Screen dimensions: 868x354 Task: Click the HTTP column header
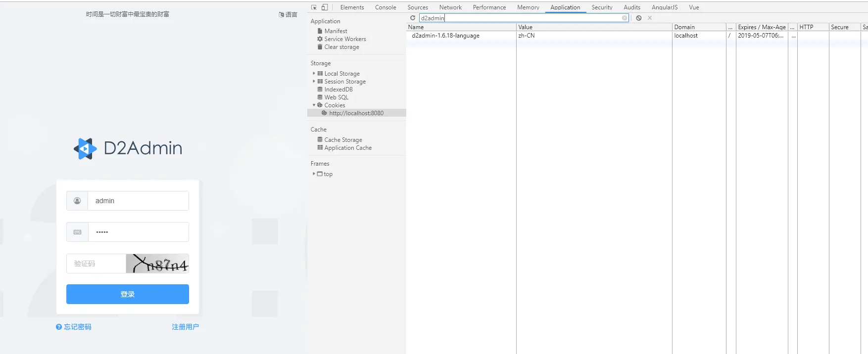813,27
